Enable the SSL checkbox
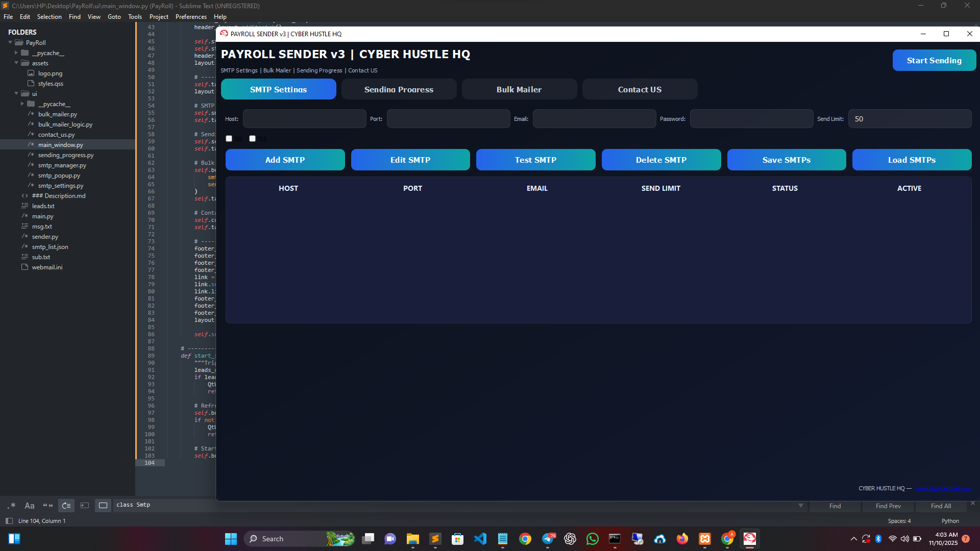Screen dimensions: 980x551 click(229, 139)
